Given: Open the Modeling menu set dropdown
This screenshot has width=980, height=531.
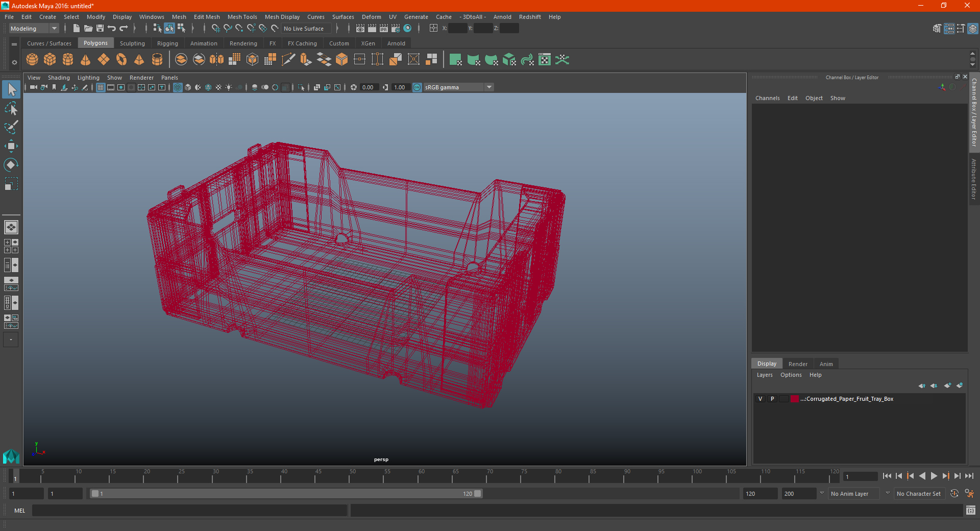Looking at the screenshot, I should click(34, 29).
